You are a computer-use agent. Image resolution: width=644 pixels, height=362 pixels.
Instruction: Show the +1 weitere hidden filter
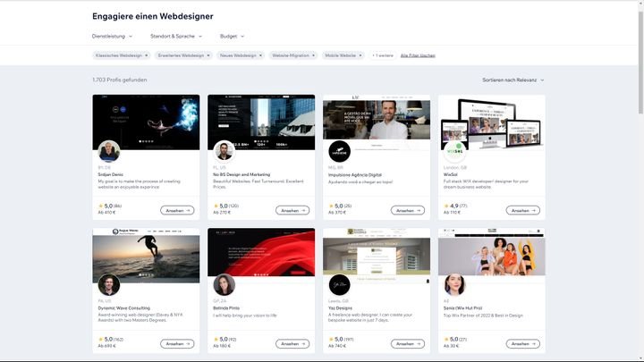pyautogui.click(x=383, y=55)
